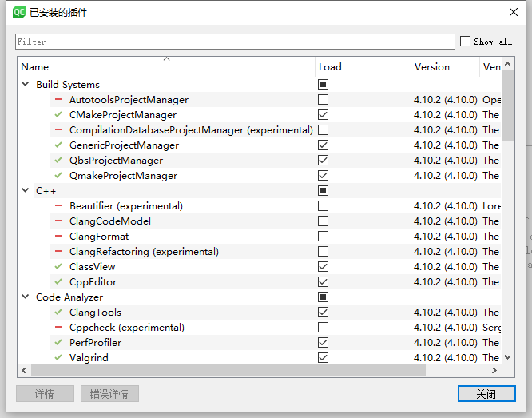Click vertical scrollbar down arrow
This screenshot has width=532, height=418.
507,357
